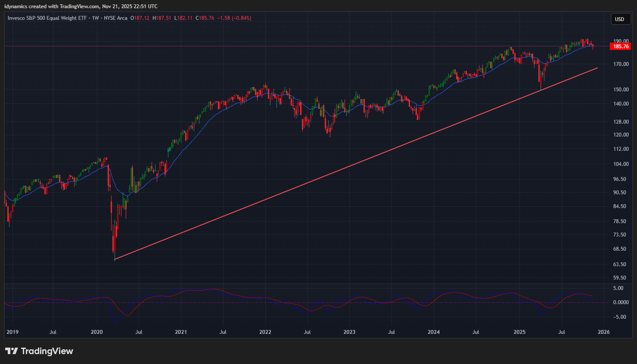This screenshot has width=637, height=364.
Task: Click the 0.0000 oscillator scale label
Action: (x=621, y=302)
